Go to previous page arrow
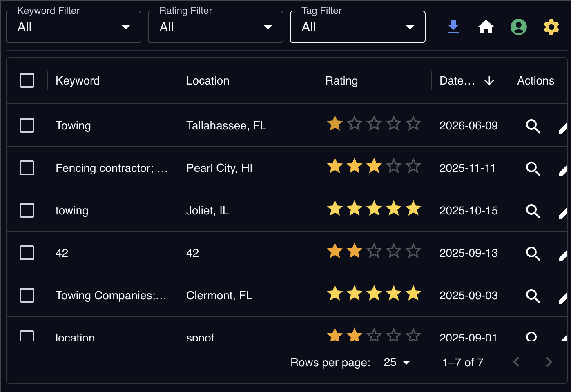 [516, 362]
